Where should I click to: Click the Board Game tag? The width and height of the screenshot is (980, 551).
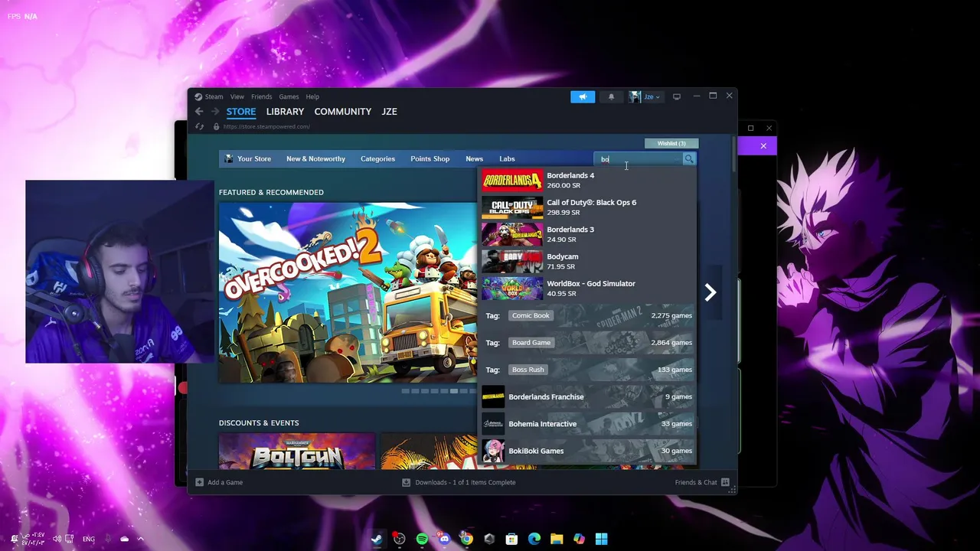[x=531, y=343]
